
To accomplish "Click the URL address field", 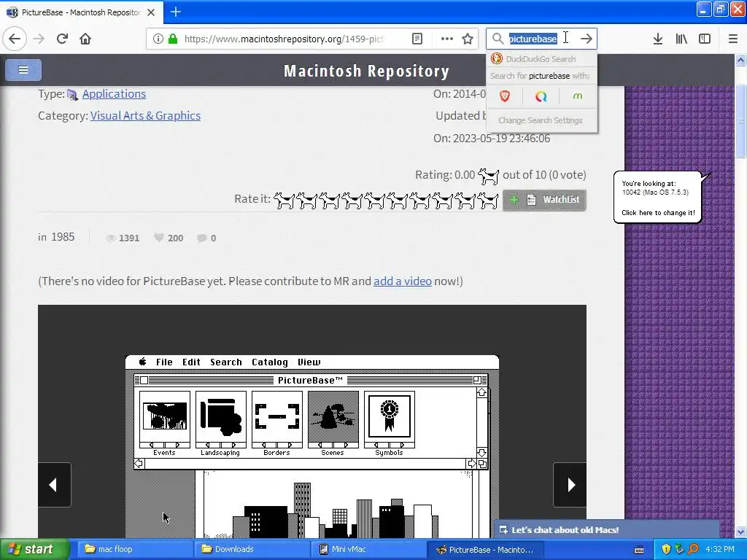I will 284,39.
